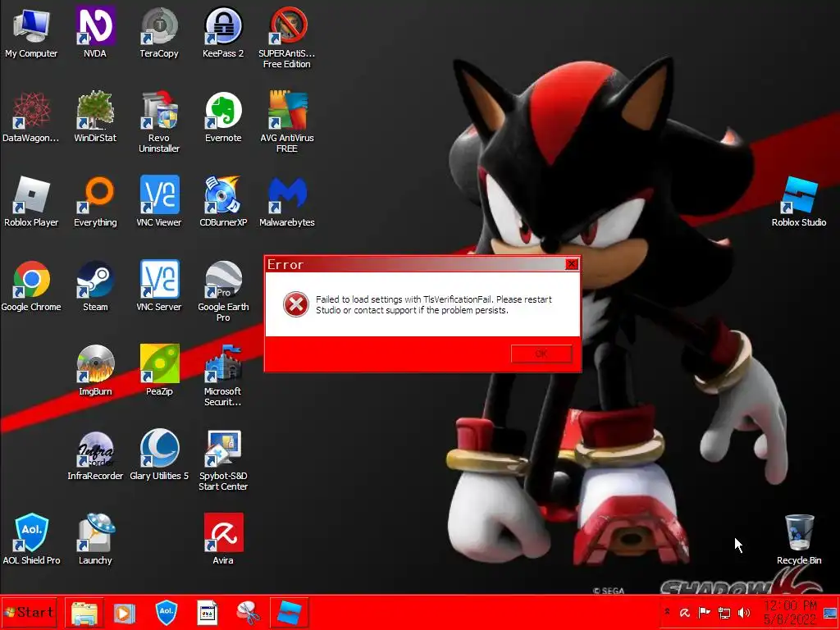Image resolution: width=840 pixels, height=630 pixels.
Task: Switch to Roblox Studio taskbar button
Action: point(290,613)
